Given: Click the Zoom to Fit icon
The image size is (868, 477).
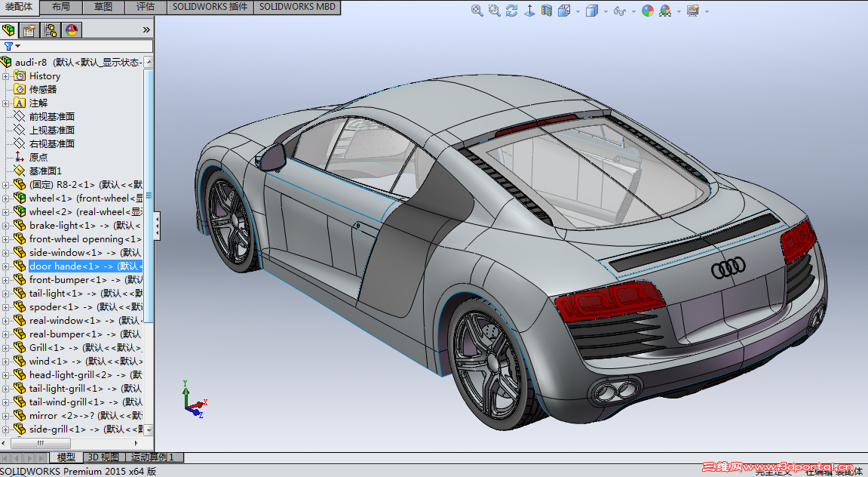Looking at the screenshot, I should tap(477, 11).
